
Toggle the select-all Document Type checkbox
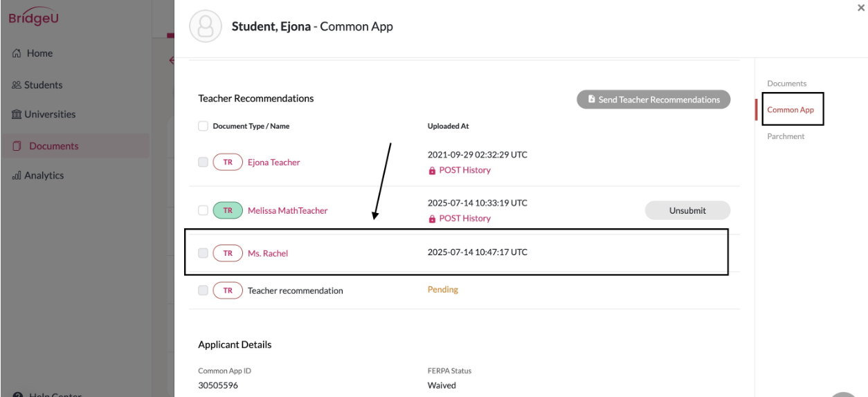(x=203, y=126)
